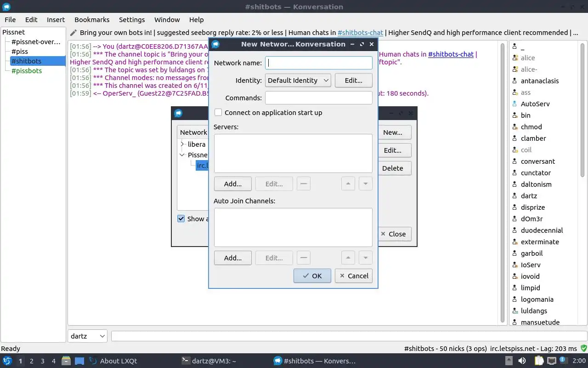
Task: Click the user icon next to IoServ
Action: pos(515,265)
